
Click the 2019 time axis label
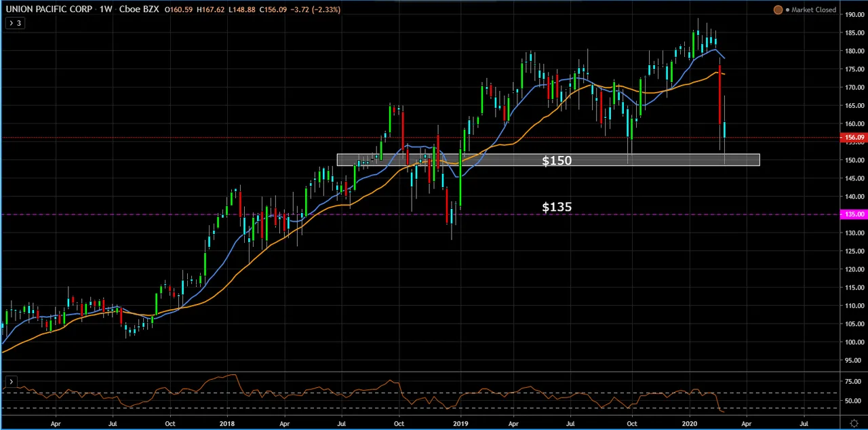tap(460, 423)
